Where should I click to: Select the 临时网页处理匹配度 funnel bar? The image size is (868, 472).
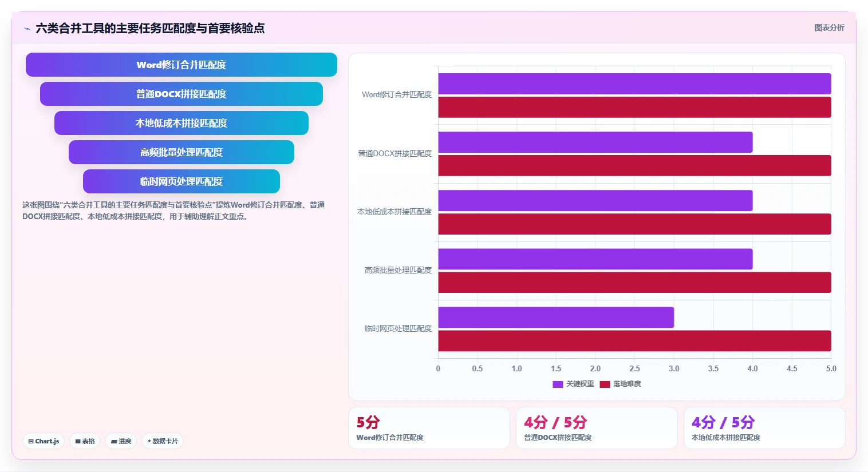pyautogui.click(x=182, y=181)
